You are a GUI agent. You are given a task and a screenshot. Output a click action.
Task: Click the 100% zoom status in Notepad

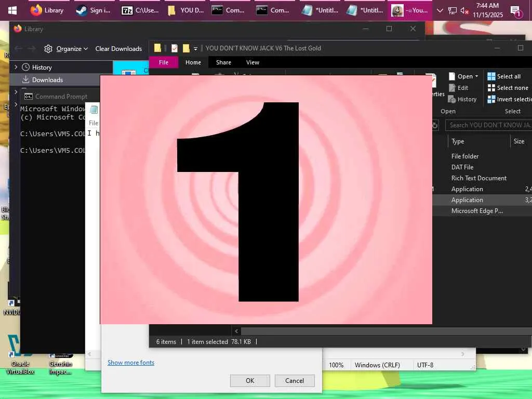[336, 365]
